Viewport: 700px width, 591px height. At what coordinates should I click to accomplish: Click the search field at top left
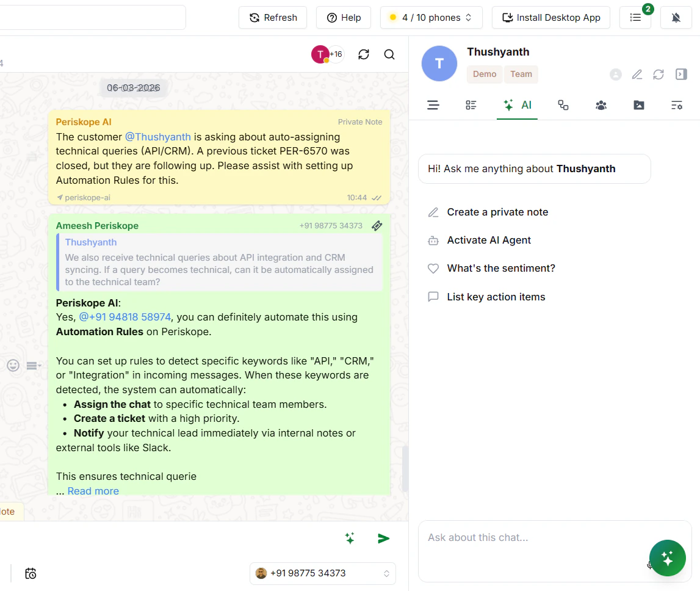coord(92,18)
